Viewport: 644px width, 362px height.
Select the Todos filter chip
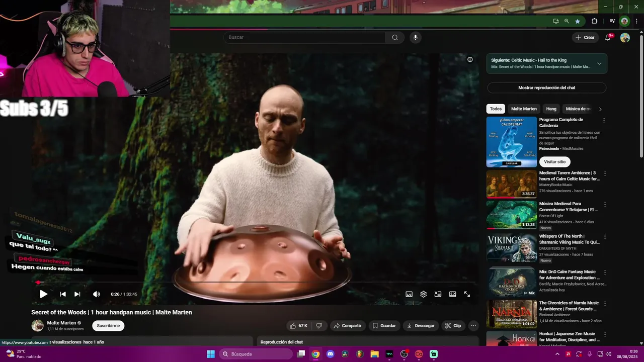point(496,109)
